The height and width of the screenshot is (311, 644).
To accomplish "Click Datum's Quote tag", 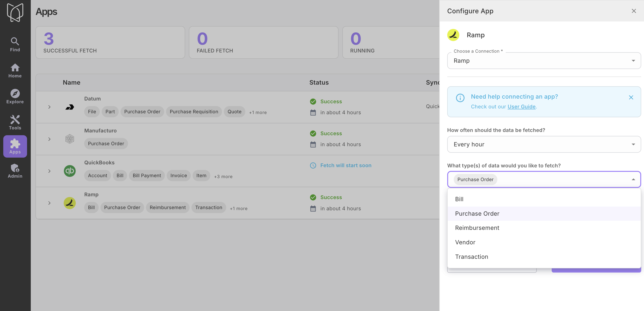I will pos(234,112).
